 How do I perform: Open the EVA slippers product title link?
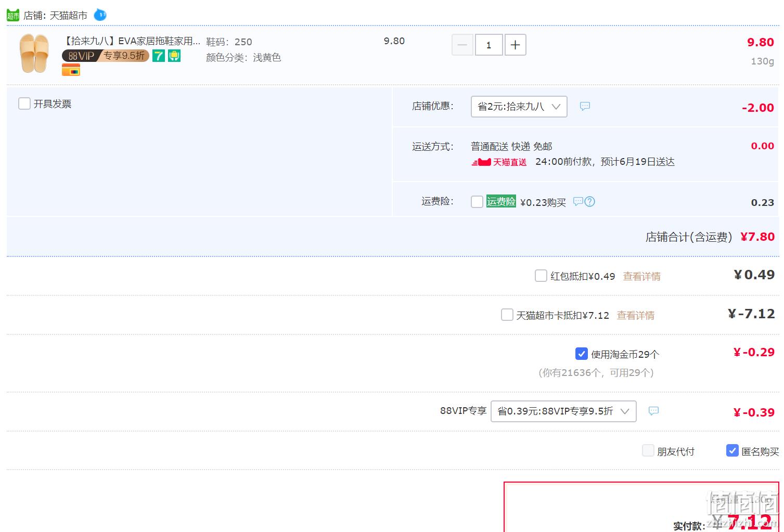(132, 41)
